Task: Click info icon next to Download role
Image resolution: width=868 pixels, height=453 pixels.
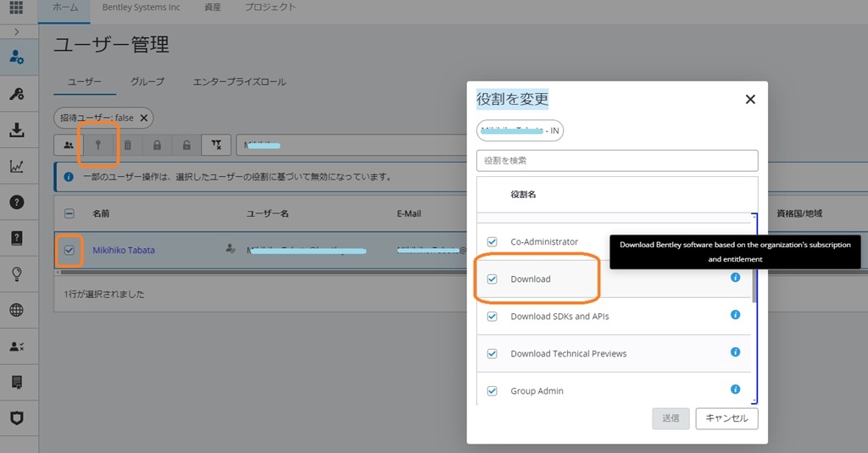Action: (x=735, y=278)
